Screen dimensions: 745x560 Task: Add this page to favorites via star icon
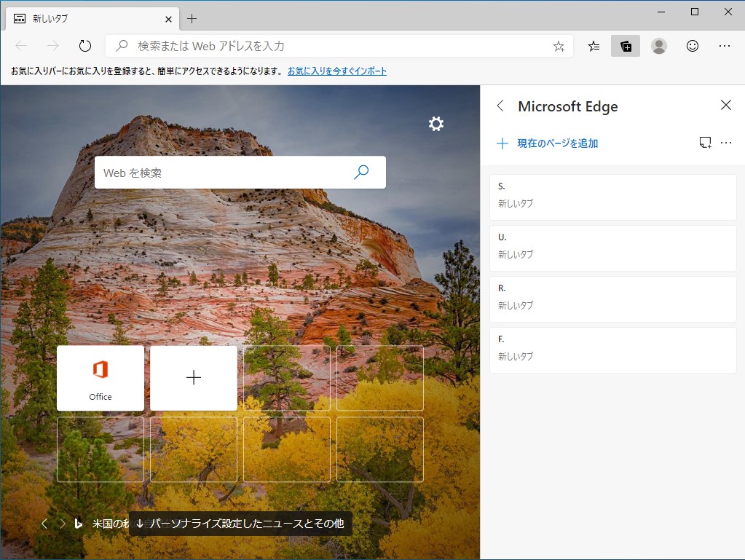[558, 45]
